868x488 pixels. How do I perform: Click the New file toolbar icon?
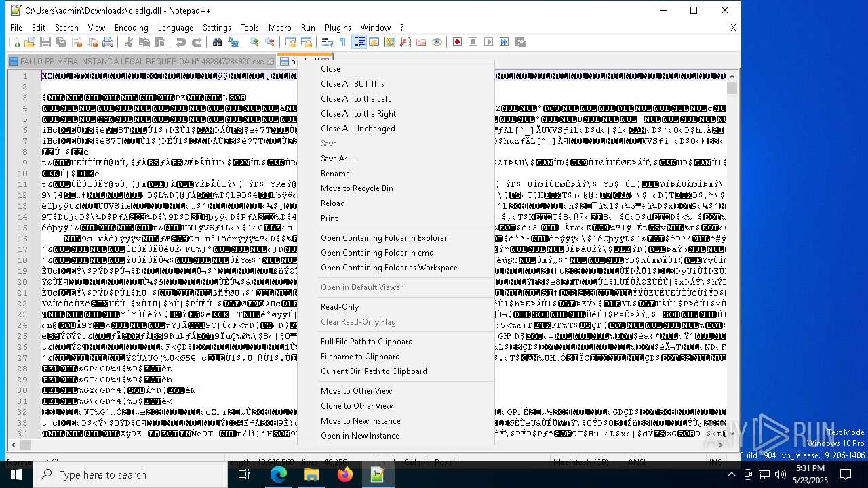[x=14, y=42]
